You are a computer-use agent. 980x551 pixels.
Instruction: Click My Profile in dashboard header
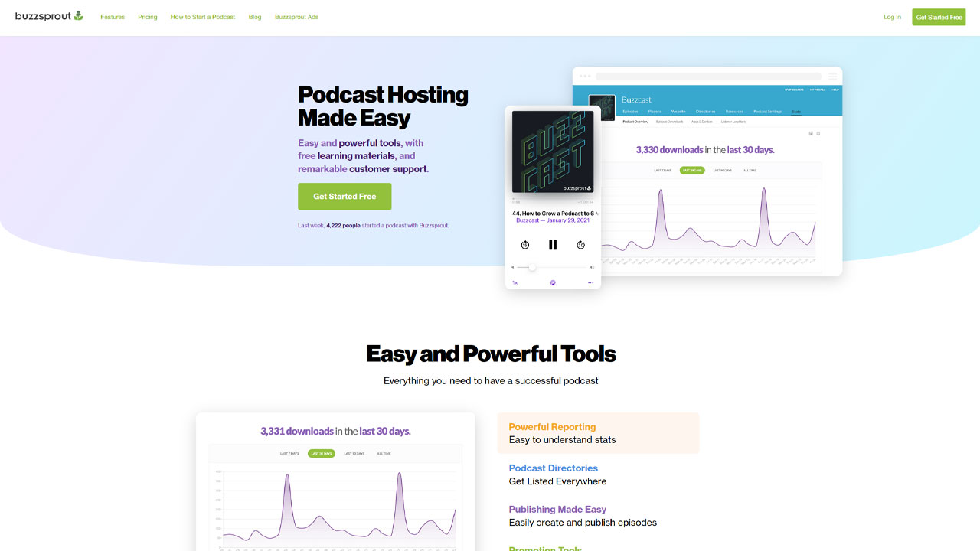(x=818, y=90)
